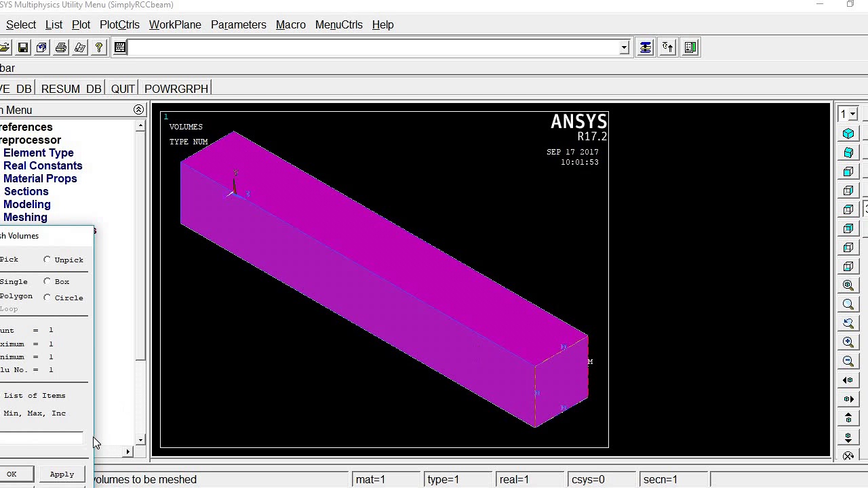This screenshot has width=868, height=488.
Task: Expand the Meshing tree item
Action: [x=25, y=217]
